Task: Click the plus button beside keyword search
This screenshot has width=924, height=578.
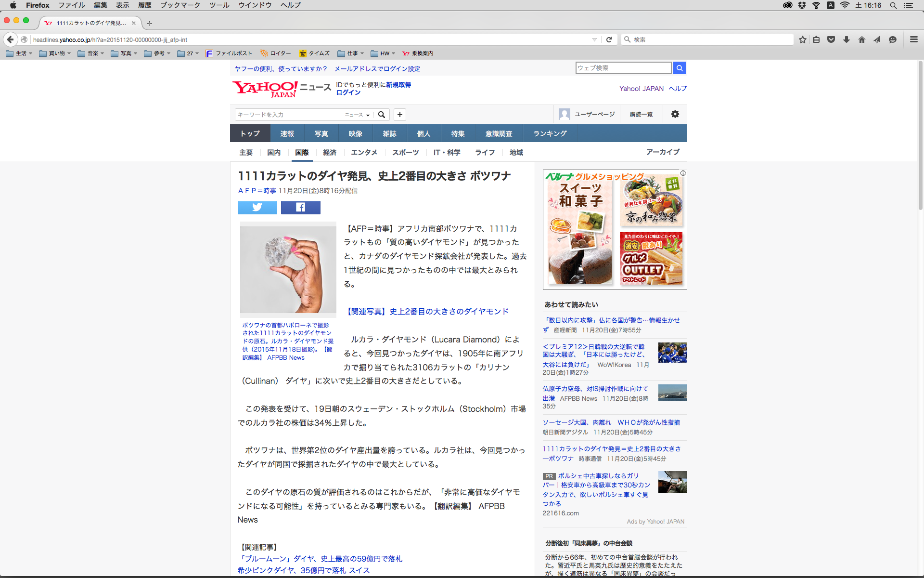Action: coord(399,115)
